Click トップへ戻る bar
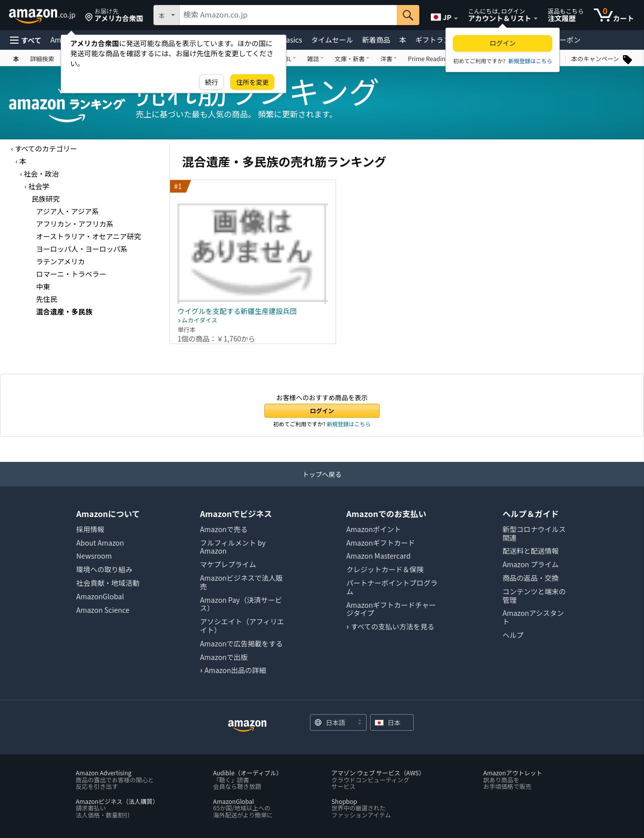The height and width of the screenshot is (838, 644). coord(322,474)
